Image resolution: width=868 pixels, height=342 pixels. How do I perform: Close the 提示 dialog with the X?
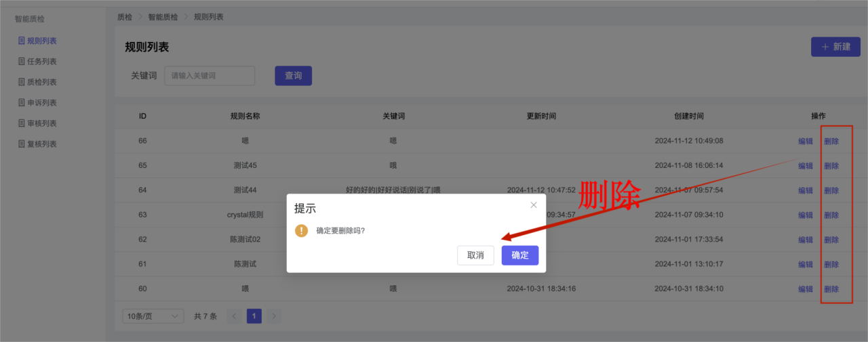(x=534, y=205)
